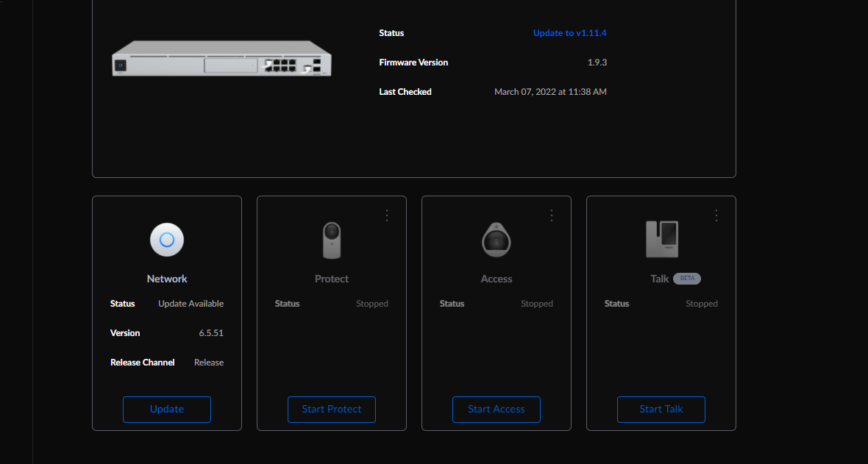Click the Update Available status in Network card
Viewport: 868px width, 464px height.
click(191, 304)
